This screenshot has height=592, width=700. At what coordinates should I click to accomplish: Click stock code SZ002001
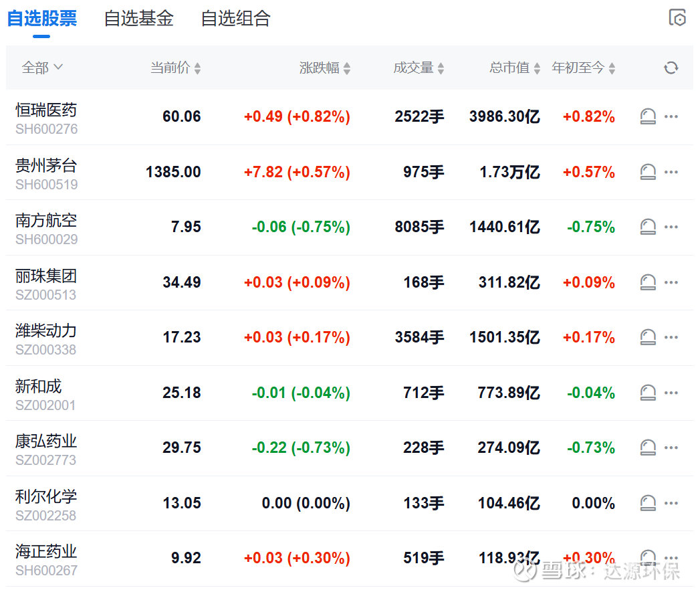(45, 405)
